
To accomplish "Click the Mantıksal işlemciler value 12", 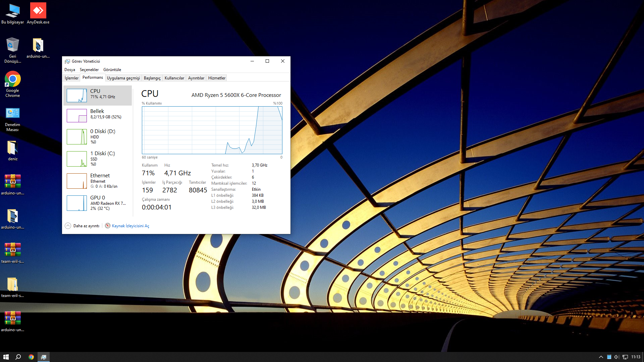I will 254,183.
